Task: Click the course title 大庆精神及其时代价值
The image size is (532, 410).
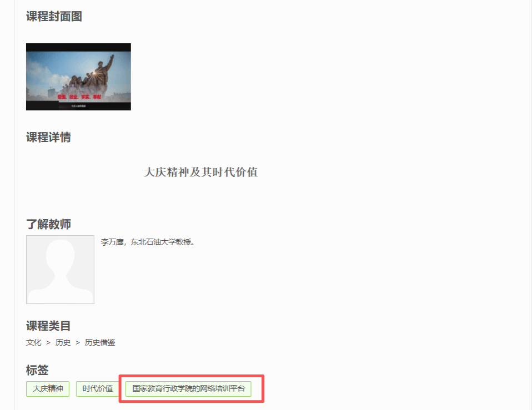Action: point(201,172)
